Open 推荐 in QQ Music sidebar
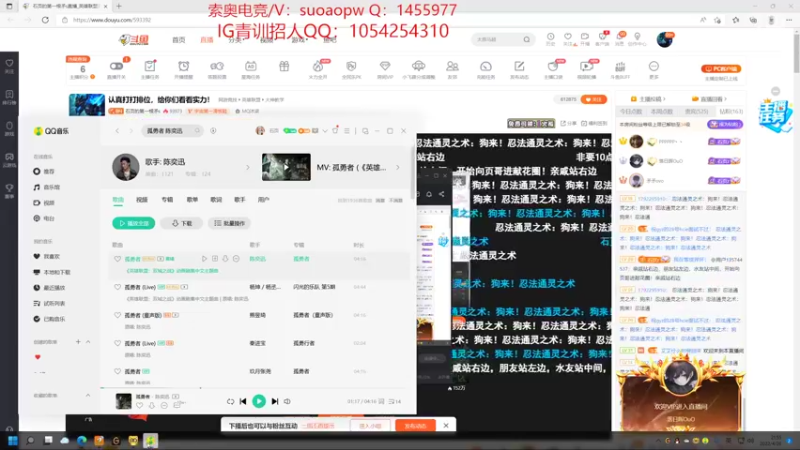This screenshot has width=800, height=450. 44,171
